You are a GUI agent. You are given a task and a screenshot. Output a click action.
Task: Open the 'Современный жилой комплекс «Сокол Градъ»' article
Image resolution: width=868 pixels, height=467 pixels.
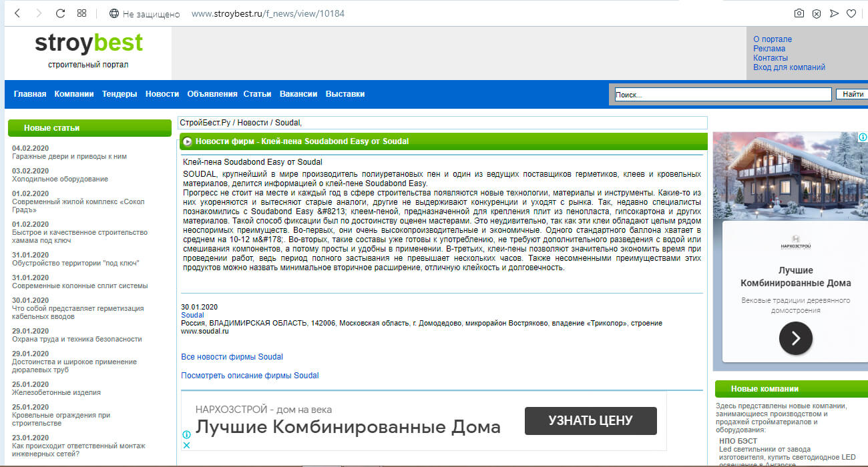78,206
